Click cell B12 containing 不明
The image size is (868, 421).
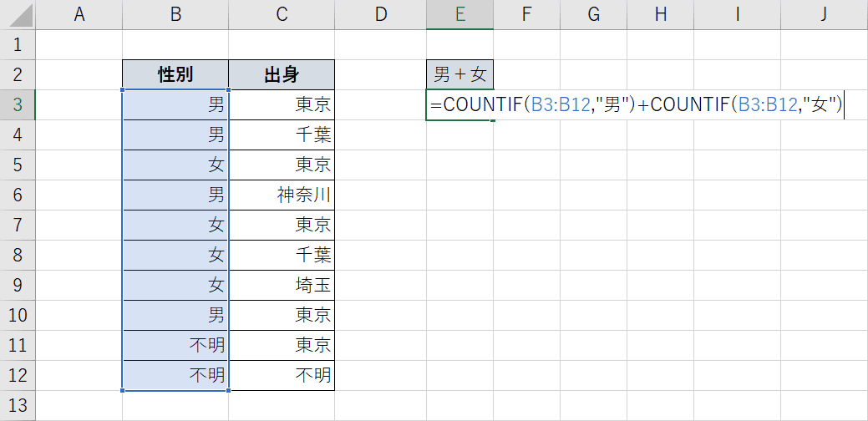[x=175, y=376]
